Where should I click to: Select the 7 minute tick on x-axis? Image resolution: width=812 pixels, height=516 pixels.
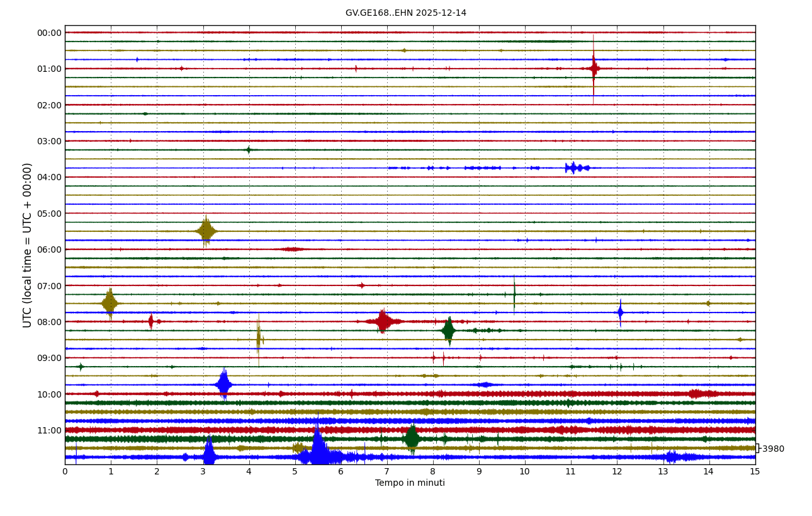387,471
